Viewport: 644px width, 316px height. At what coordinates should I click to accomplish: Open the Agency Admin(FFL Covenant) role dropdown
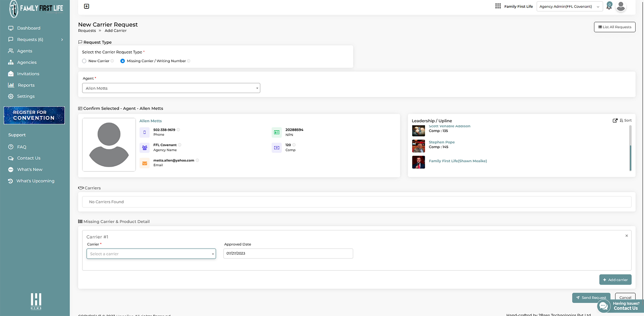pyautogui.click(x=569, y=6)
